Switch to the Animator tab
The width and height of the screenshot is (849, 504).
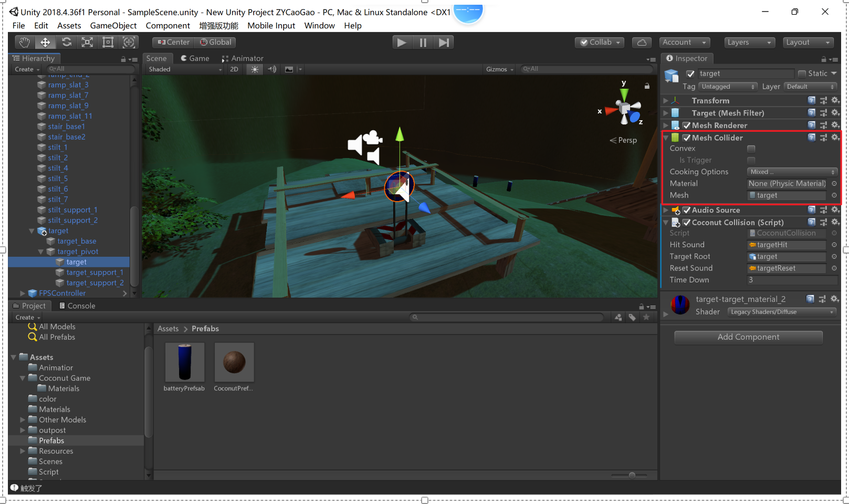pos(243,58)
